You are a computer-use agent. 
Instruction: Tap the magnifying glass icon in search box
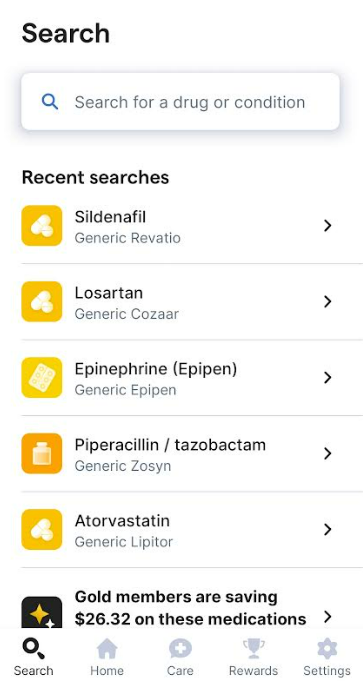(x=50, y=102)
